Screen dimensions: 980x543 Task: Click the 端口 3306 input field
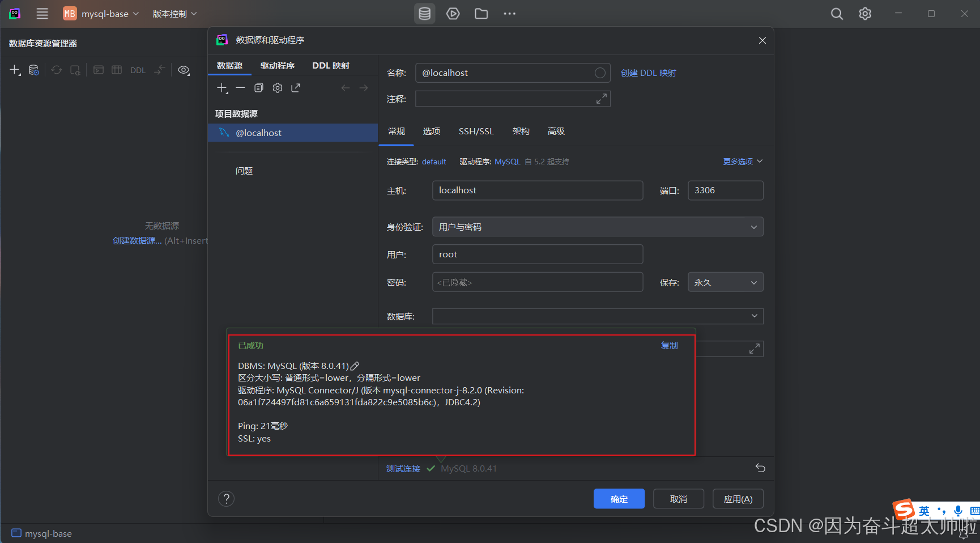(x=726, y=190)
